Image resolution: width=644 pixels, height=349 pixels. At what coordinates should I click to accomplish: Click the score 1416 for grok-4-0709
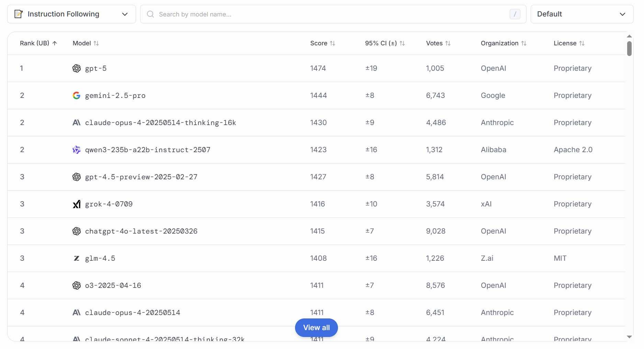(x=318, y=204)
